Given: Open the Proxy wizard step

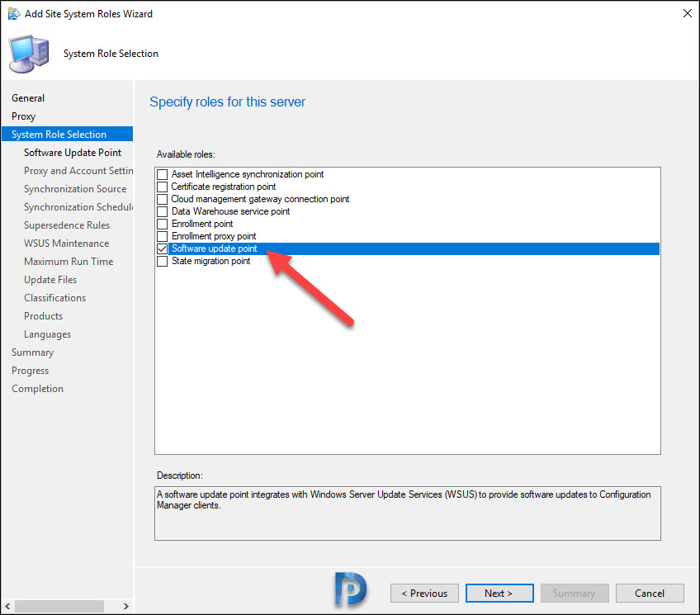Looking at the screenshot, I should (x=24, y=116).
